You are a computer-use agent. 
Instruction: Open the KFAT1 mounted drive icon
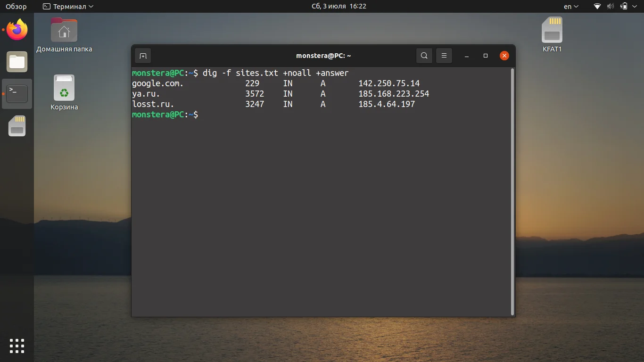551,29
